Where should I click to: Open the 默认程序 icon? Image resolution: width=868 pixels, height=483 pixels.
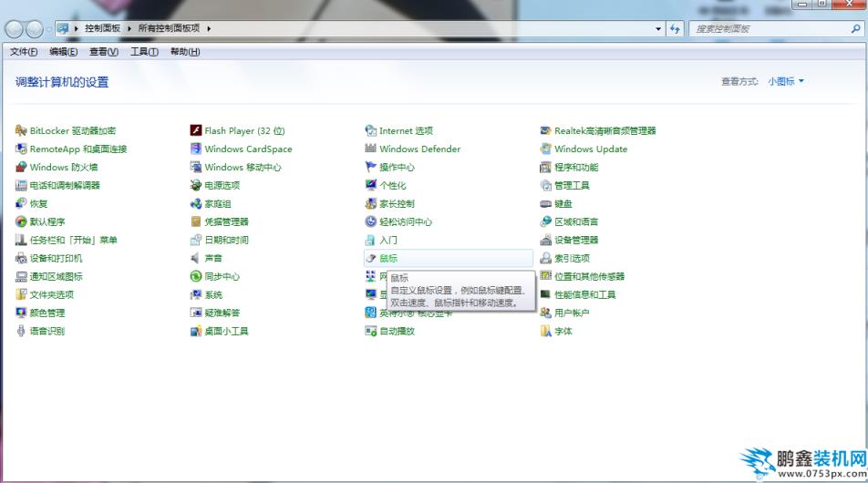coord(21,221)
